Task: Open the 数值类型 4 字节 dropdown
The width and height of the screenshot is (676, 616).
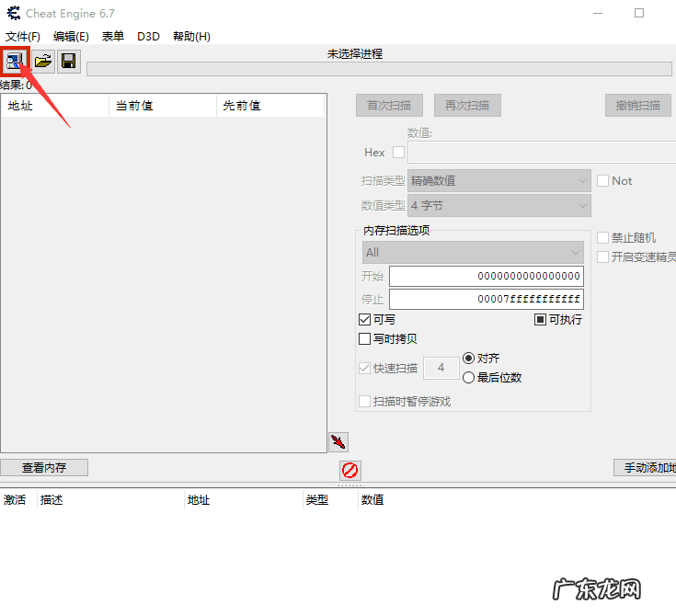Action: click(499, 206)
